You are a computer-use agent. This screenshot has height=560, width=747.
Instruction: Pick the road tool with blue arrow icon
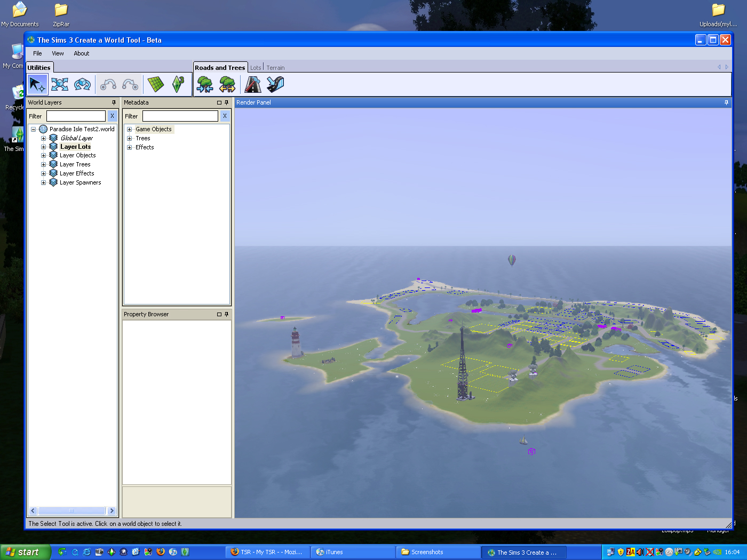click(x=275, y=84)
